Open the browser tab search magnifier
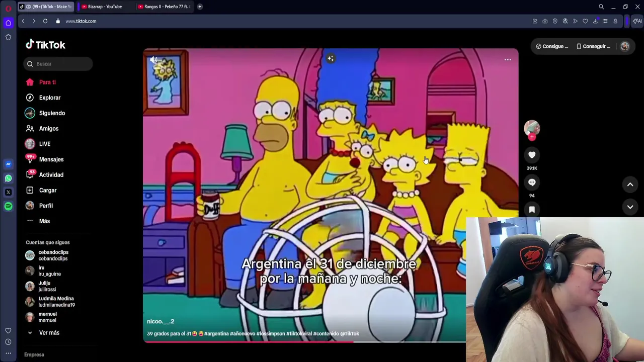 (601, 7)
